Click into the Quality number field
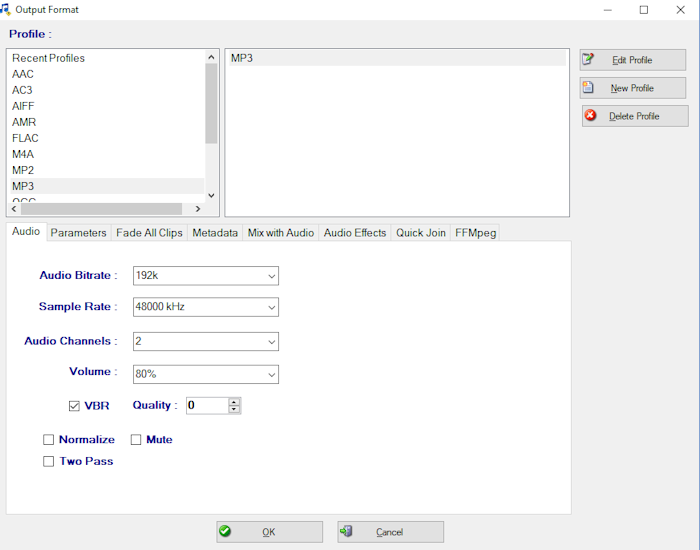The height and width of the screenshot is (550, 700). pos(206,406)
